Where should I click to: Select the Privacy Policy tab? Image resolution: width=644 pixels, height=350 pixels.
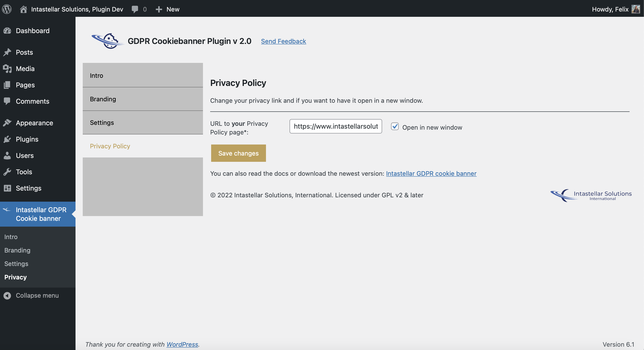pos(110,146)
